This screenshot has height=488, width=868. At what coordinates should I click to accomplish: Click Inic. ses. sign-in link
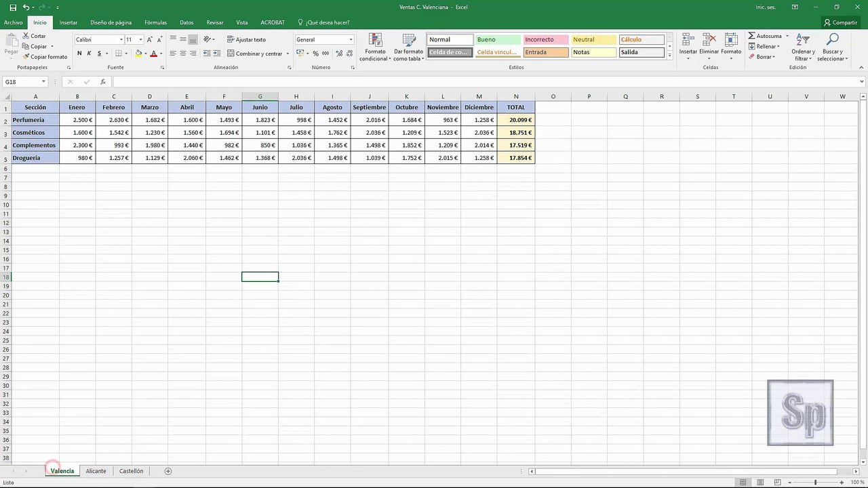[765, 7]
